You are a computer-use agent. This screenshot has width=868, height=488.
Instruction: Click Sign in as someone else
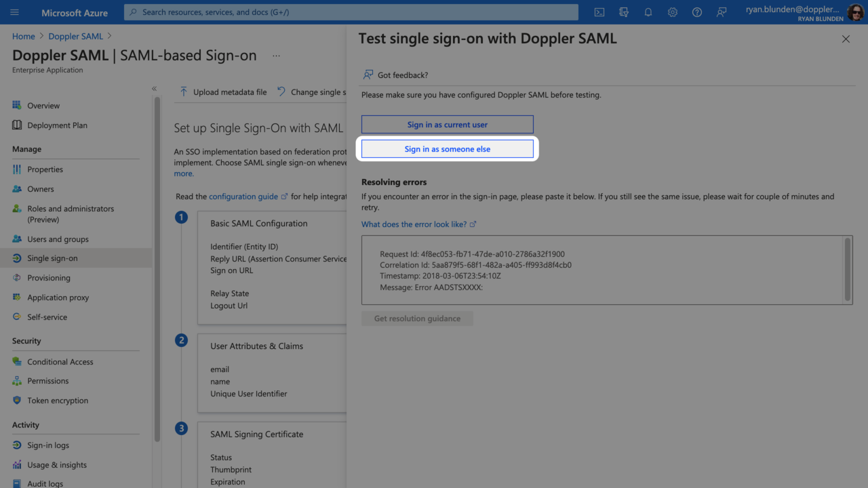[448, 149]
